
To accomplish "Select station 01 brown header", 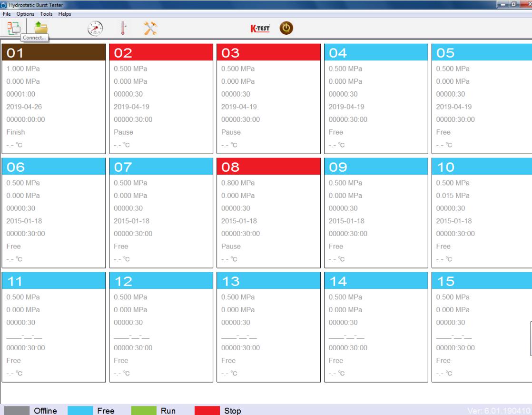I will click(x=53, y=52).
